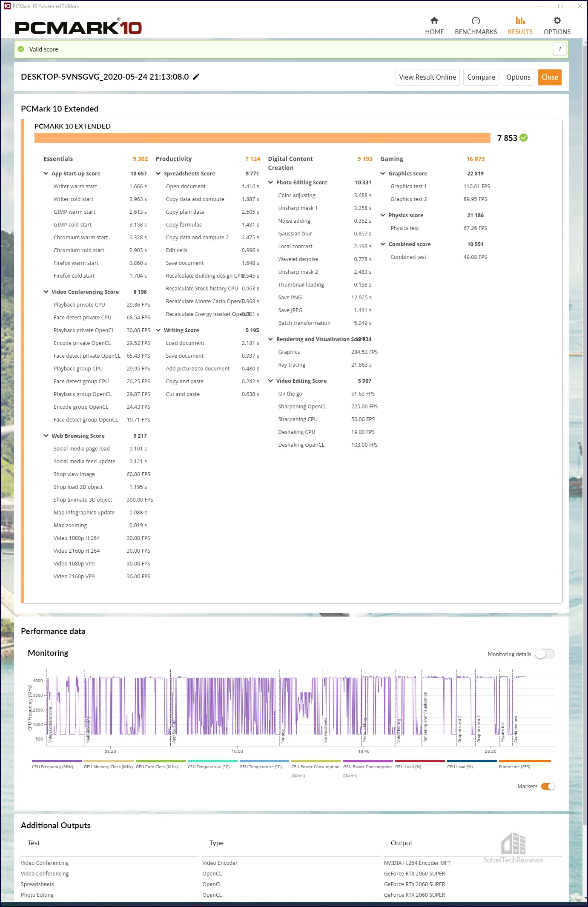The height and width of the screenshot is (907, 588).
Task: Click the Essentials score 9 302
Action: (140, 159)
